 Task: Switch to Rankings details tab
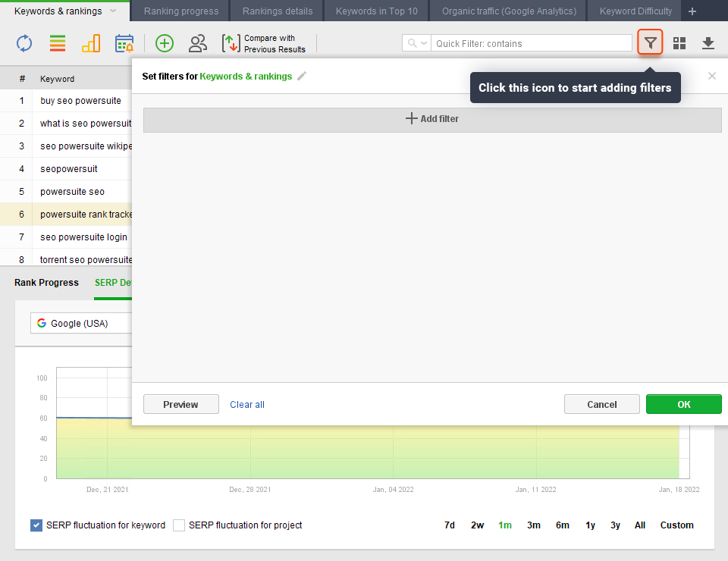click(278, 11)
